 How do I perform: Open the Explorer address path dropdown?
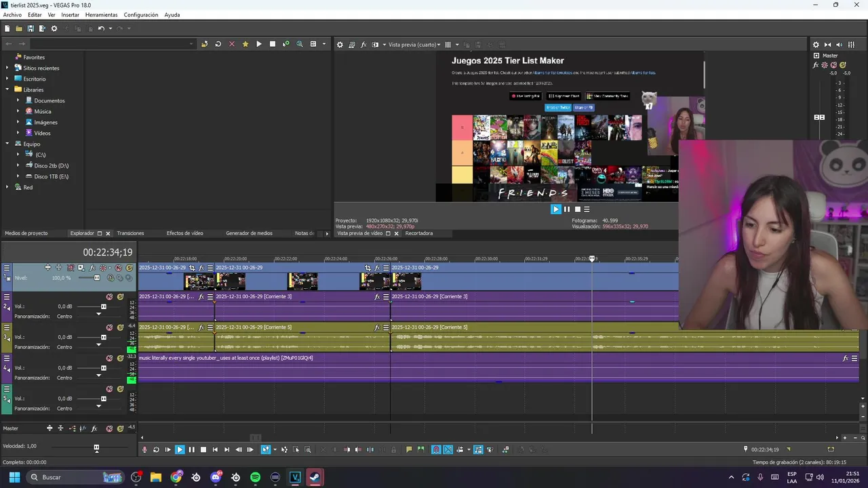click(x=191, y=44)
